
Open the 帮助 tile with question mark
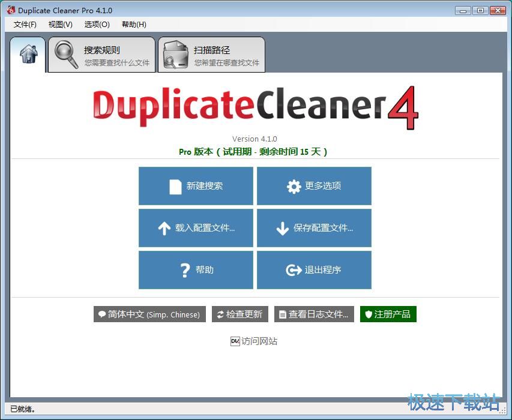[x=196, y=270]
